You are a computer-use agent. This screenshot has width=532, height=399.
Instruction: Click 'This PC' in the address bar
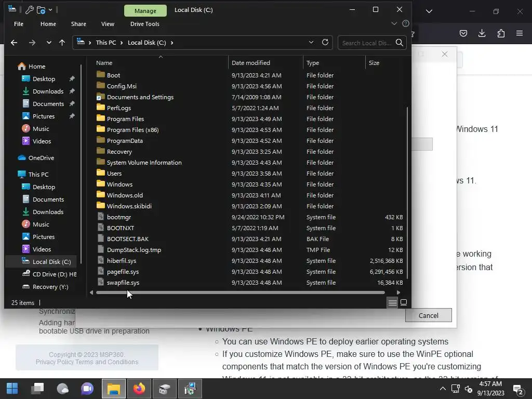point(106,43)
